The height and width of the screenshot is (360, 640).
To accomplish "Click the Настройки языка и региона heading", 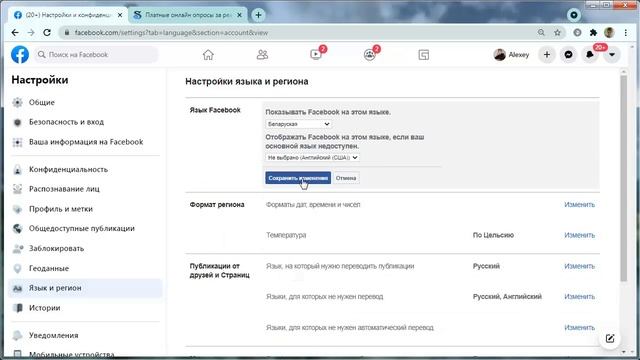I will 247,82.
